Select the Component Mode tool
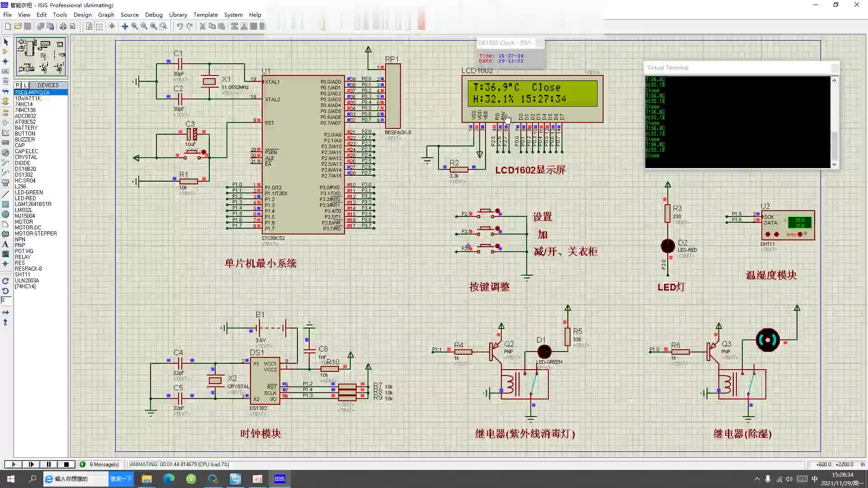The height and width of the screenshot is (488, 868). coord(6,52)
